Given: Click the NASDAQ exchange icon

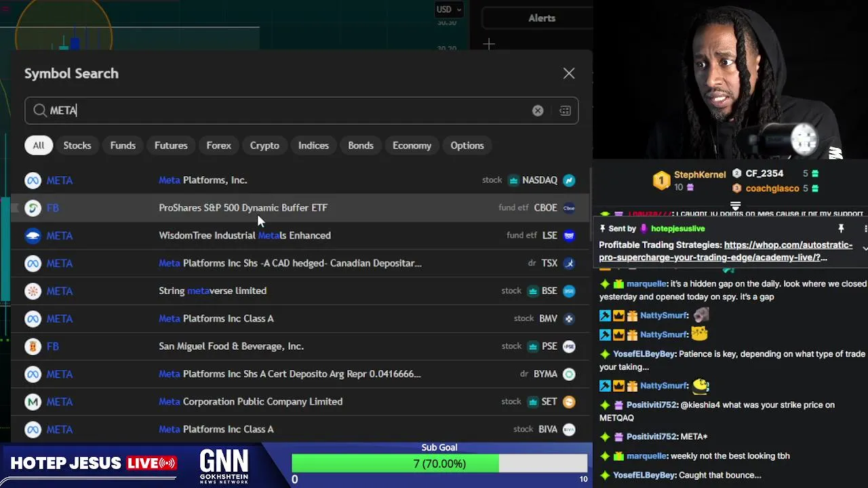Looking at the screenshot, I should coord(569,180).
